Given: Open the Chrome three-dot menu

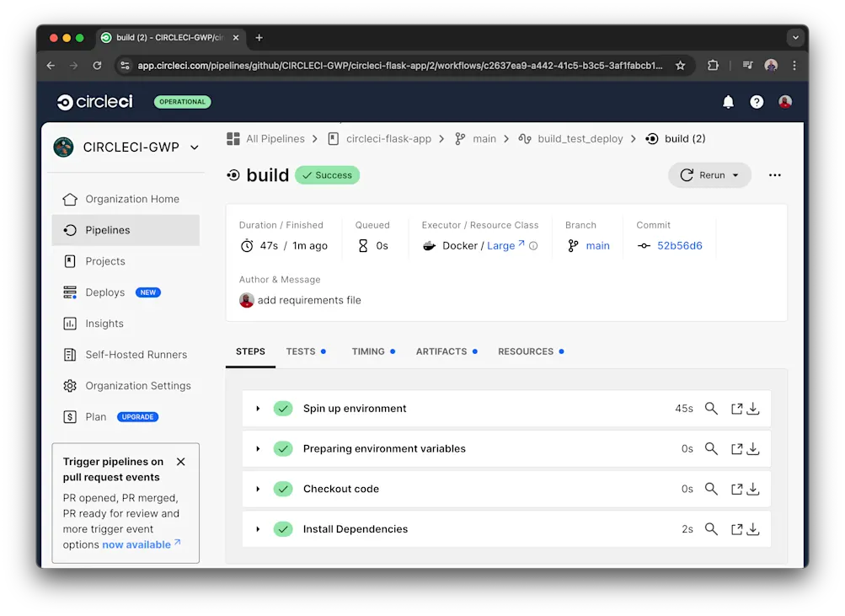Looking at the screenshot, I should [794, 65].
